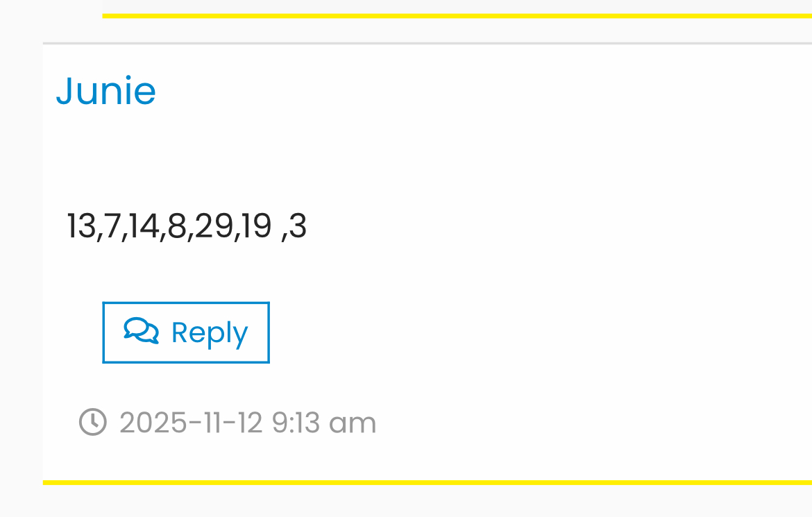Viewport: 812px width, 517px height.
Task: Click the number 13 starting the comment
Action: pos(81,227)
